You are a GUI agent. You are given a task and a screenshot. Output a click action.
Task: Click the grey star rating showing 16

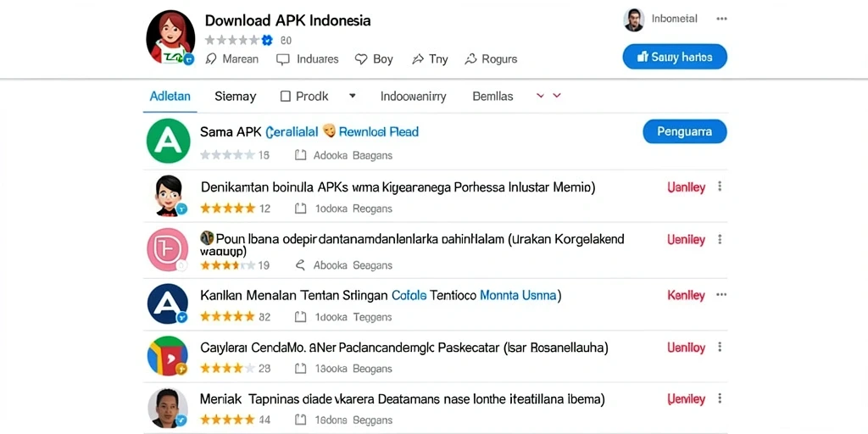point(227,155)
